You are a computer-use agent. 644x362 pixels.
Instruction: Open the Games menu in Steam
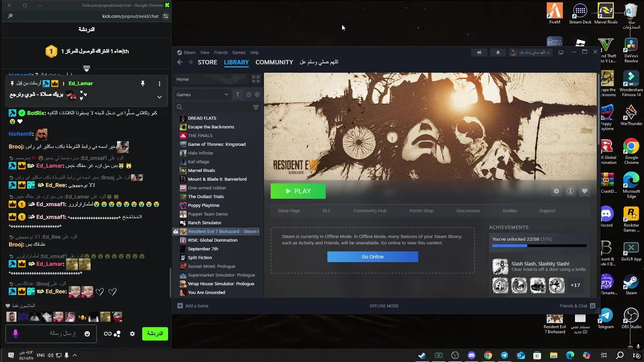238,52
